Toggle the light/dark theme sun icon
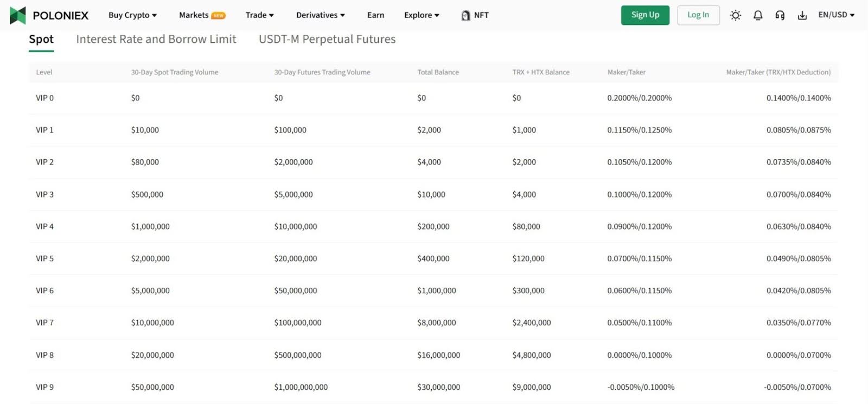The width and height of the screenshot is (868, 404). pyautogui.click(x=736, y=15)
